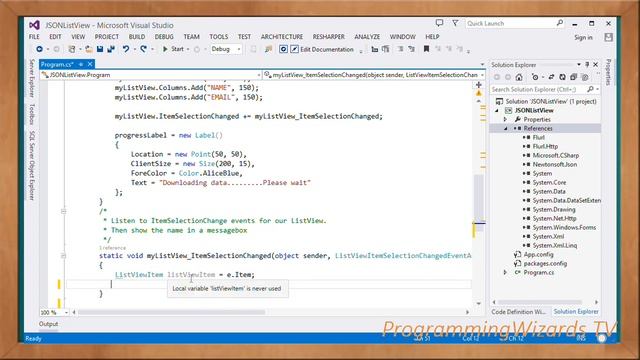
Task: Click the Quick Launch magnifier icon
Action: click(x=560, y=24)
